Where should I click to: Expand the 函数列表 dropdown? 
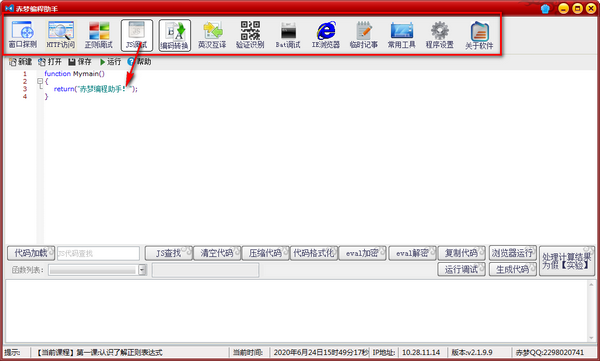(x=142, y=270)
